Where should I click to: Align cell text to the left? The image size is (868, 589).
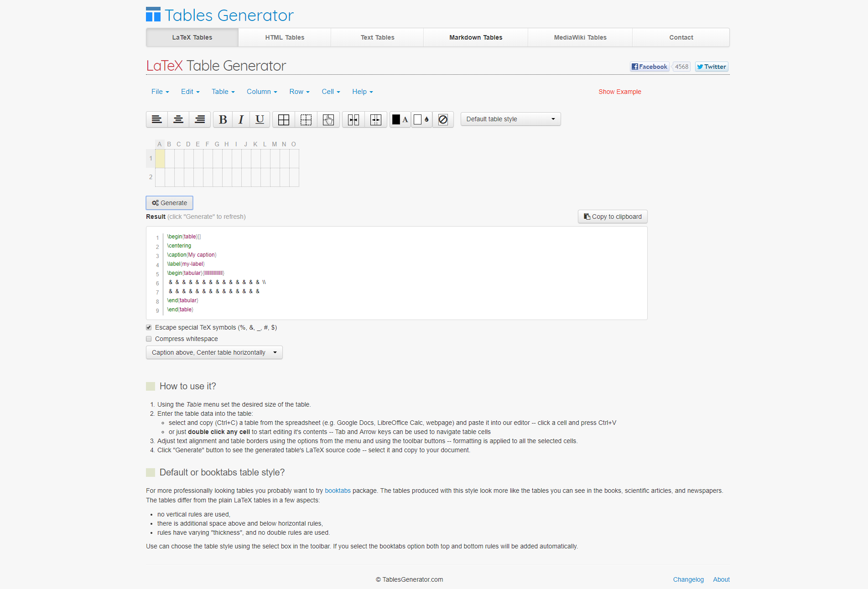pos(157,119)
